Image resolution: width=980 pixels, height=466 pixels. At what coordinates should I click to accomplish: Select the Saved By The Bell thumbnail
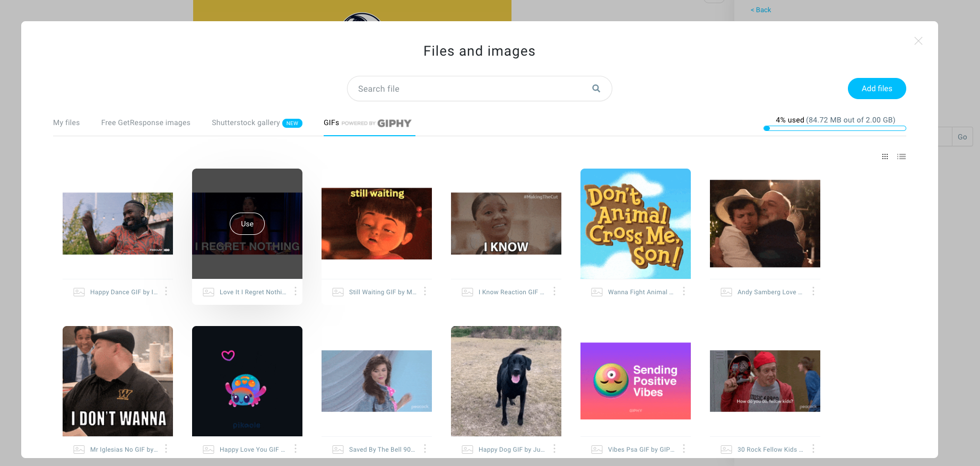[x=377, y=381]
